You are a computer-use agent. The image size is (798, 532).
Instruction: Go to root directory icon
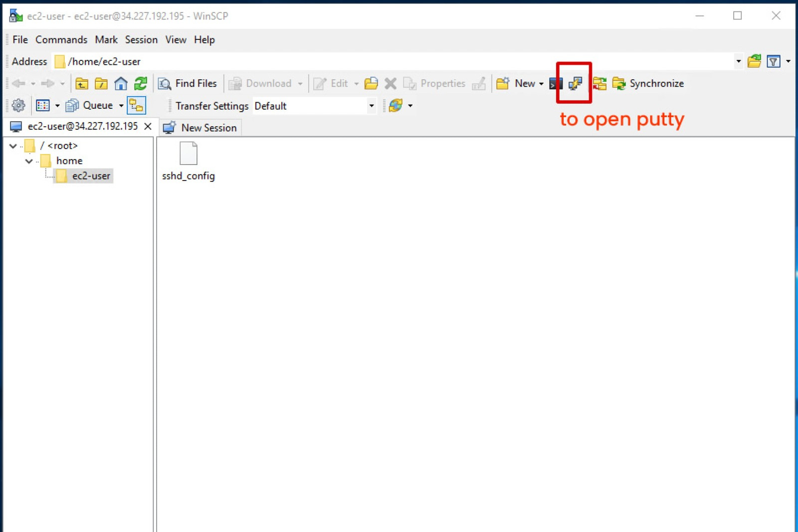[101, 84]
